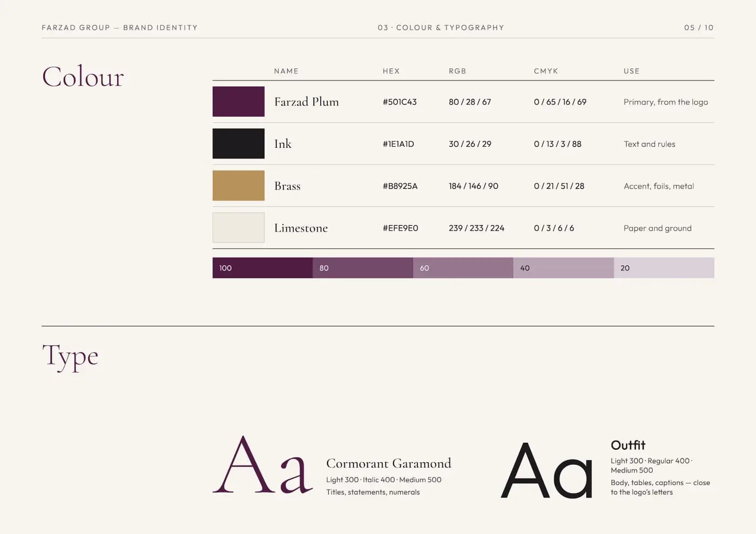Click the CMYK value 0 / 3 / 6 / 6
This screenshot has width=756, height=534.
554,228
